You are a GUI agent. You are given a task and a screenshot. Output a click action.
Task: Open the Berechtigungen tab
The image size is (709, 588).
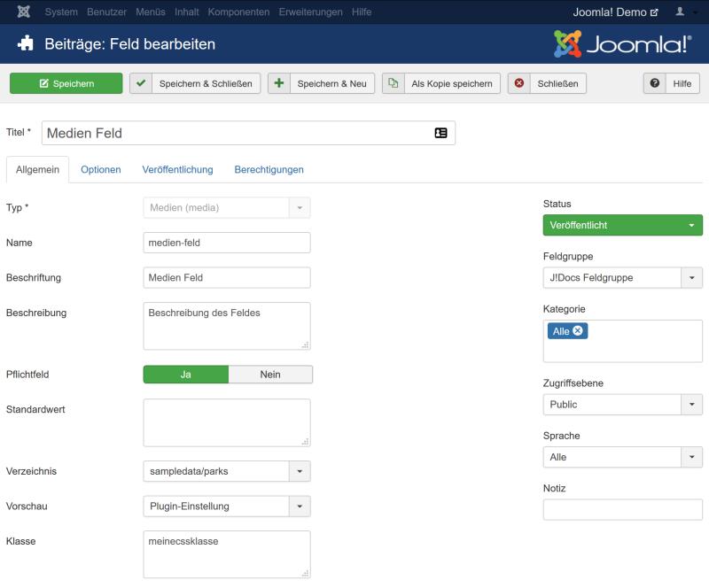(269, 169)
